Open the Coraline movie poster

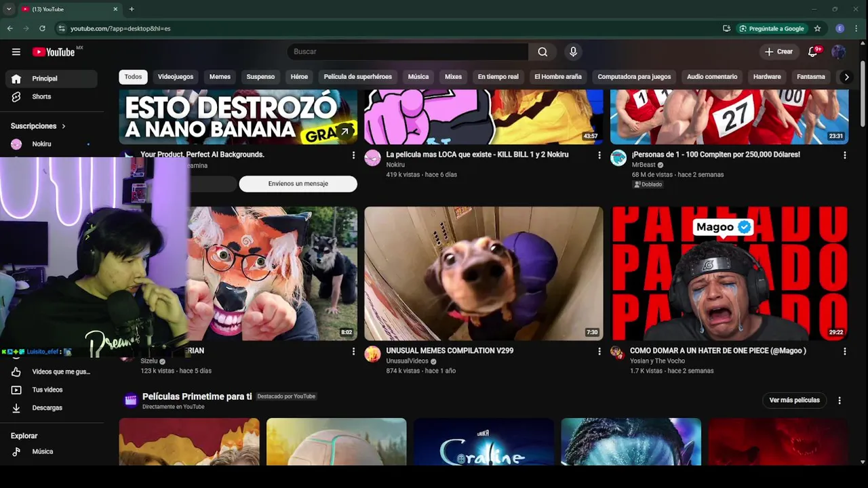click(x=484, y=442)
